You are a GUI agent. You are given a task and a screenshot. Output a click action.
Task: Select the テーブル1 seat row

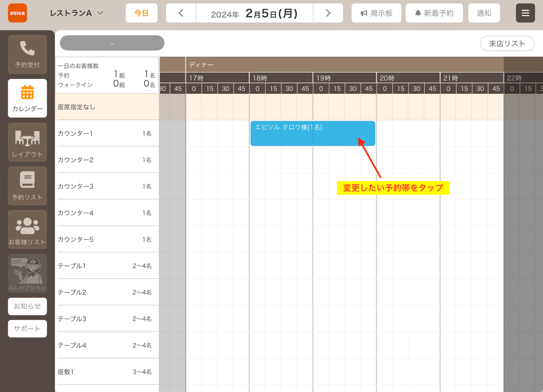click(x=107, y=266)
